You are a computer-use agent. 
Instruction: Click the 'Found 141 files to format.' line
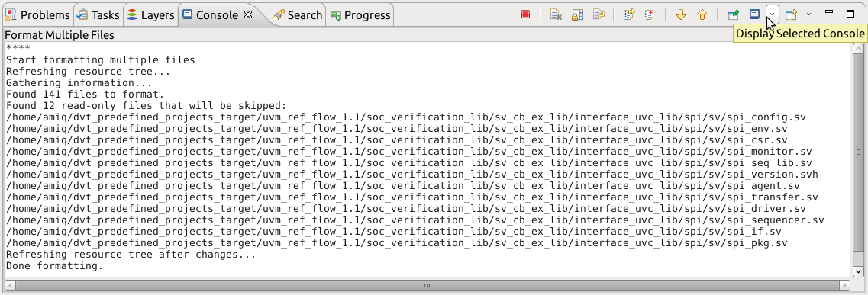[x=85, y=95]
